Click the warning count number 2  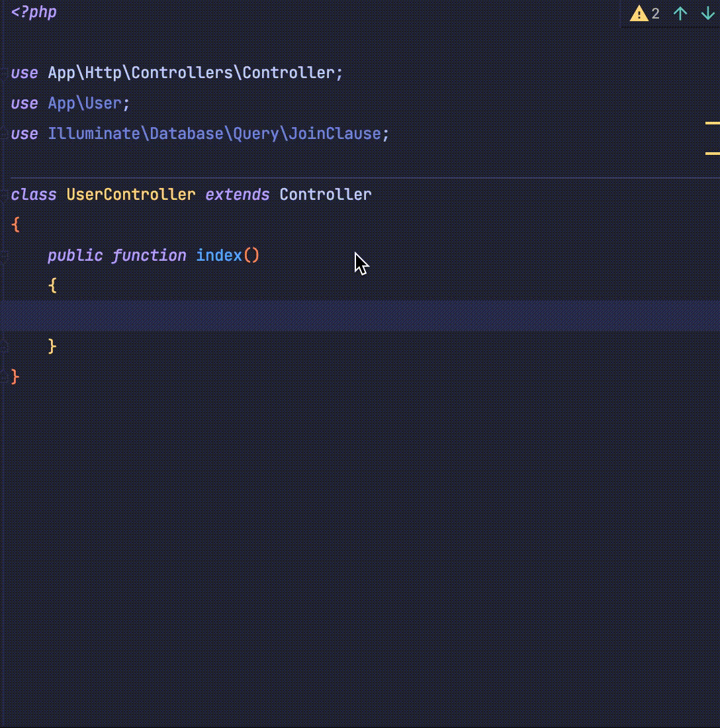[655, 13]
